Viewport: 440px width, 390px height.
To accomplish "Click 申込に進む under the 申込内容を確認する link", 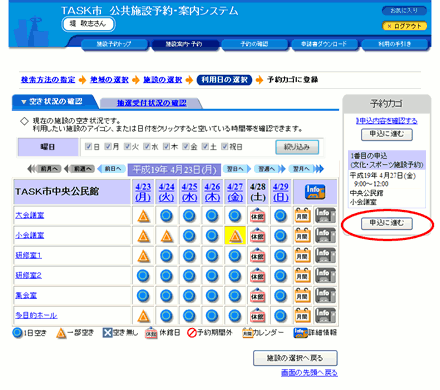I will click(x=387, y=135).
